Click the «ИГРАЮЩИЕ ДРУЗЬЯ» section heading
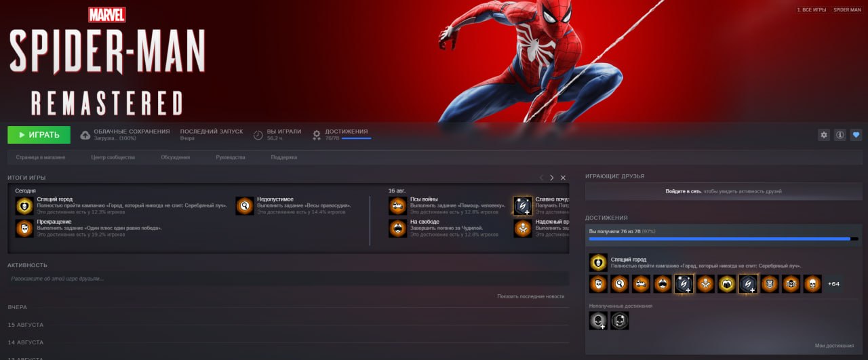 (614, 176)
